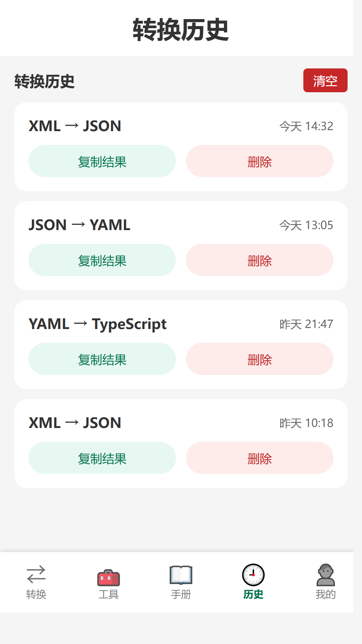This screenshot has width=362, height=644.
Task: Copy result of YAML → TypeScript conversion
Action: coord(102,359)
